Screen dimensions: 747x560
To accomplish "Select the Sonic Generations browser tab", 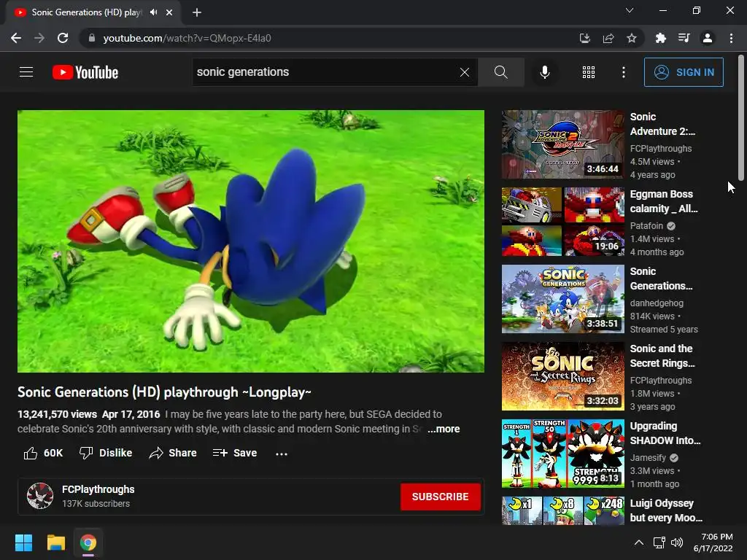I will [86, 12].
